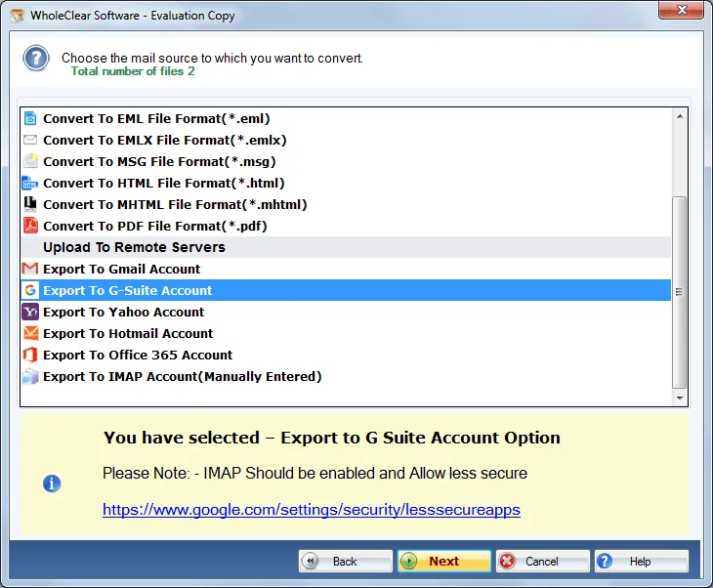Viewport: 713px width, 588px height.
Task: Click the WholeClear app icon in title bar
Action: (x=18, y=16)
